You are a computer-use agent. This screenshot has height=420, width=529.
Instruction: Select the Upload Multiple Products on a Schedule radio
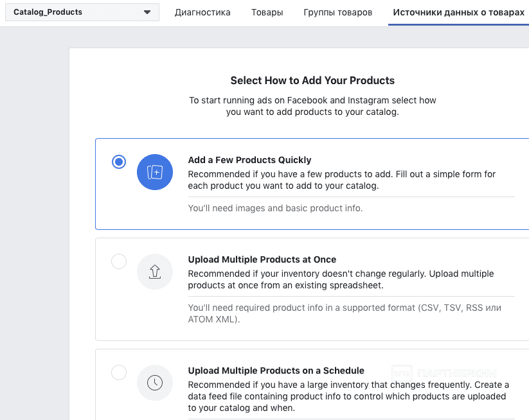tap(119, 372)
